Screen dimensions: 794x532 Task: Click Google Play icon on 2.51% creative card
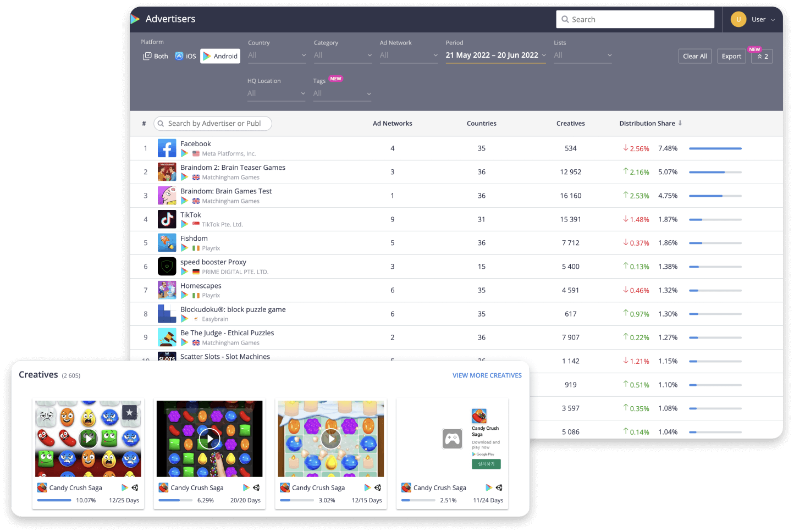tap(489, 487)
